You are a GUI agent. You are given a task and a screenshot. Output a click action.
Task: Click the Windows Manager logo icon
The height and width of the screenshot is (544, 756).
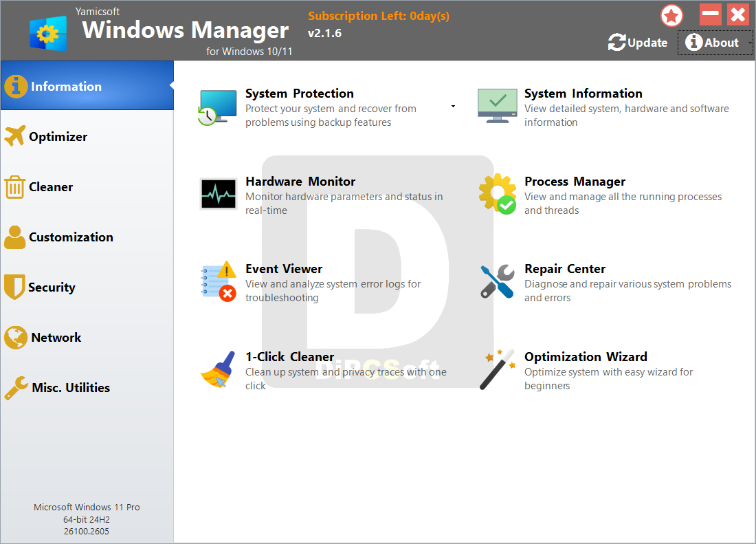[x=47, y=33]
